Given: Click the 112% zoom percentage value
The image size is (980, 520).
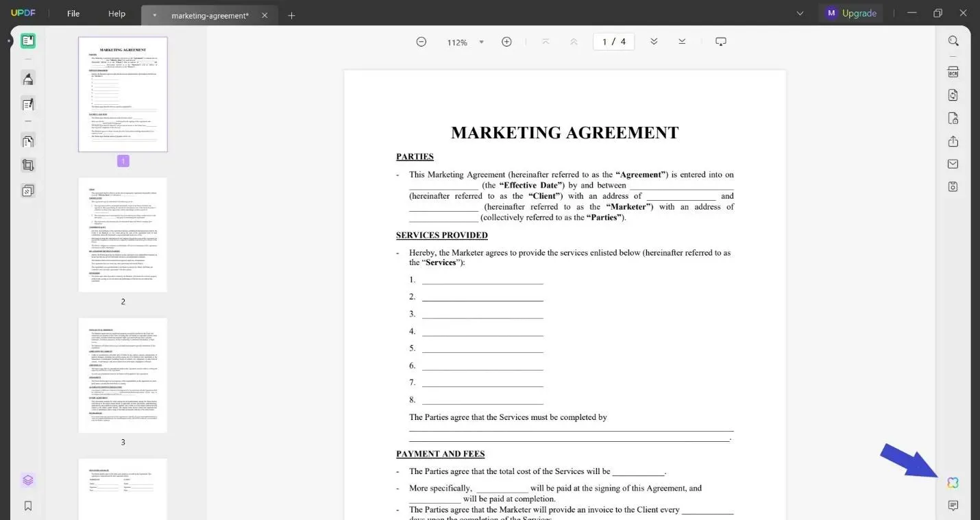Looking at the screenshot, I should click(457, 42).
